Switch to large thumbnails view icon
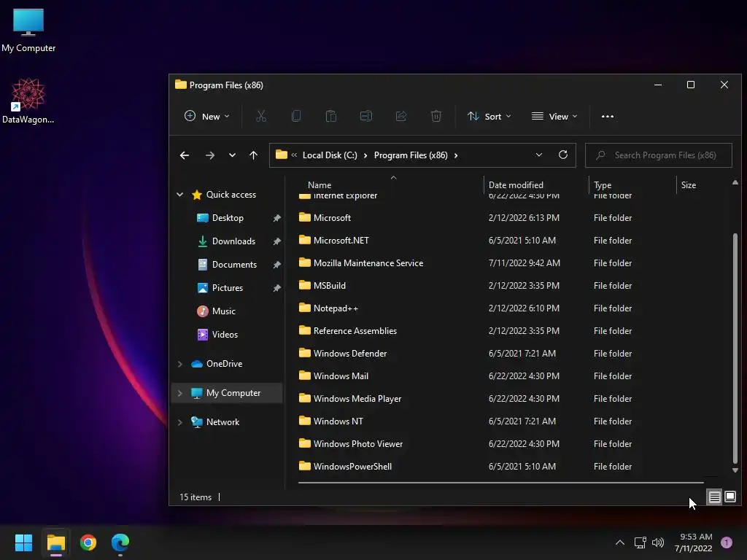This screenshot has width=747, height=560. 729,497
